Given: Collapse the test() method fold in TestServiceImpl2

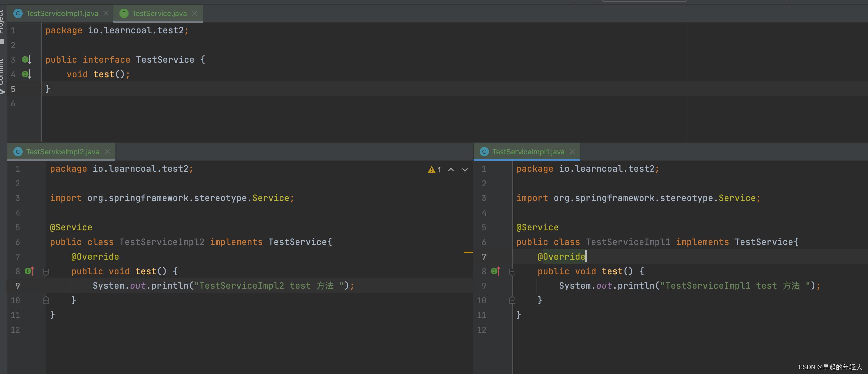Looking at the screenshot, I should 46,271.
